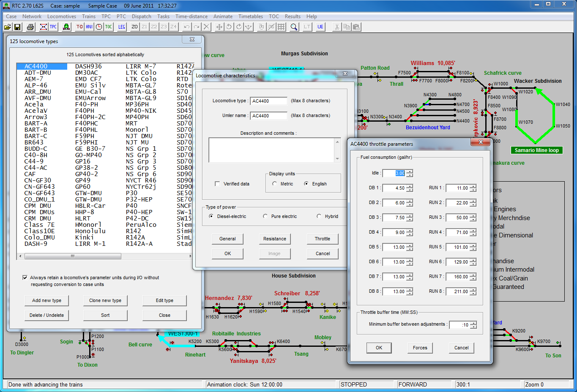Choose Pure electric power type
Screen dimensions: 577x392
click(265, 216)
